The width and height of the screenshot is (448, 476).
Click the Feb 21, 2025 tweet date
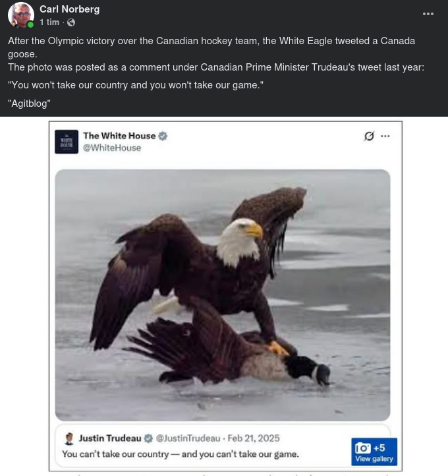click(254, 438)
